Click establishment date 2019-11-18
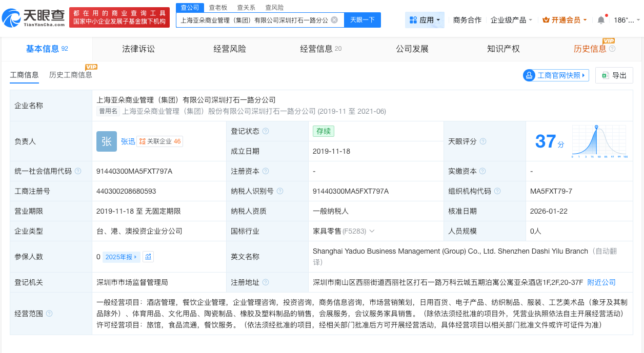Screen dimensions: 644x353 [x=331, y=151]
